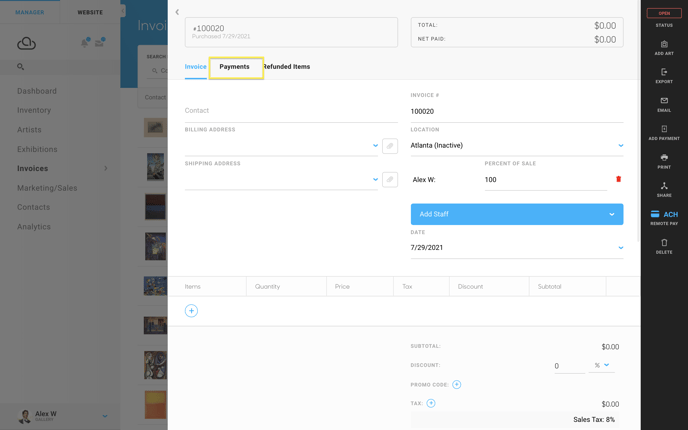Image resolution: width=688 pixels, height=430 pixels.
Task: Open notifications bell icon
Action: pos(85,43)
